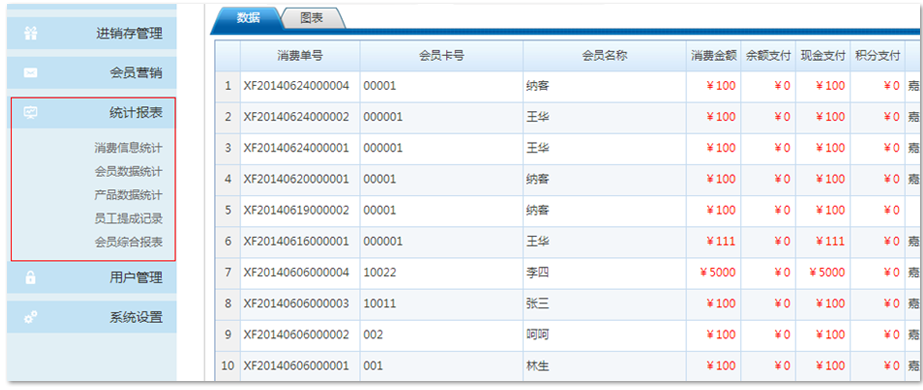Expand the 系统设置 menu section
Viewport: 923px width, 390px height.
click(x=92, y=317)
